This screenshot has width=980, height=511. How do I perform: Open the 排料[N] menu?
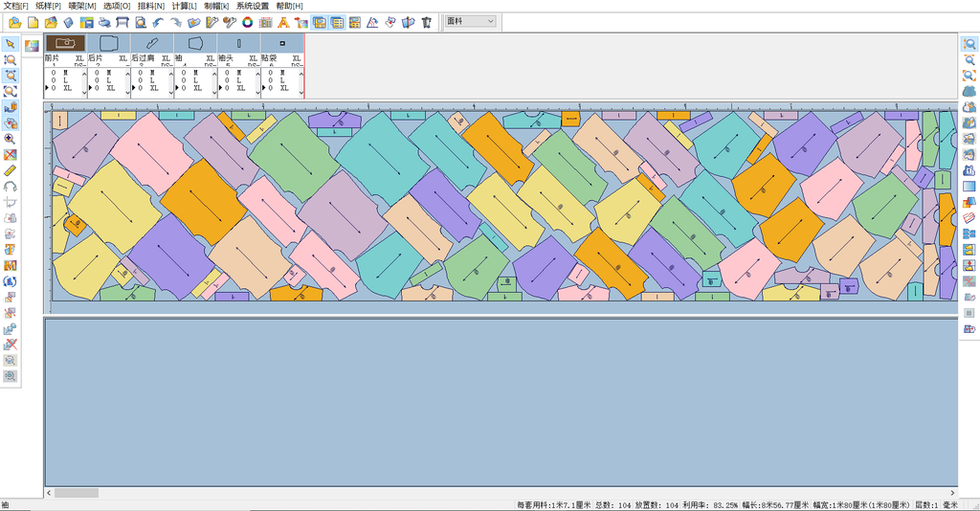(151, 6)
